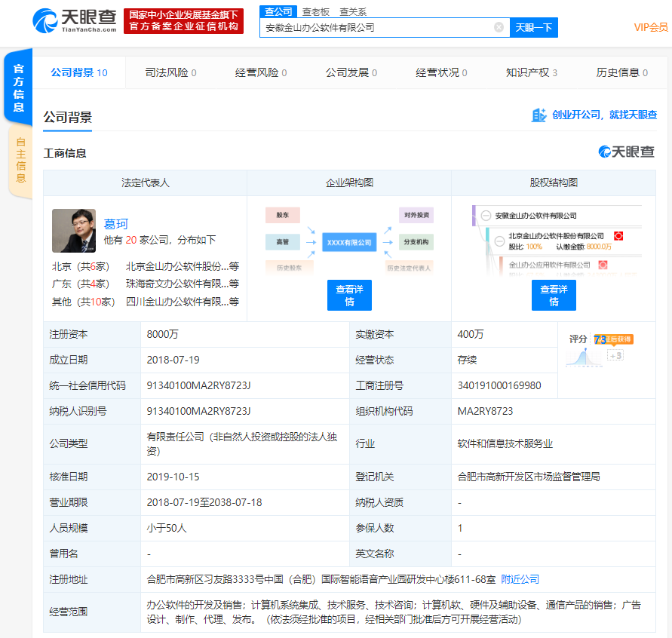
Task: Clear the search box with the X icon
Action: (499, 27)
